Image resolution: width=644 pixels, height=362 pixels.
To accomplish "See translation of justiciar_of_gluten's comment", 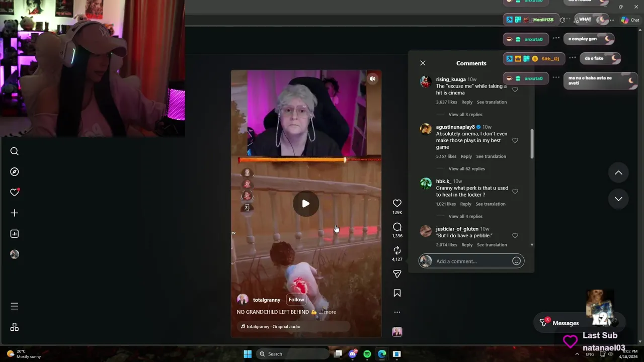I will point(492,245).
